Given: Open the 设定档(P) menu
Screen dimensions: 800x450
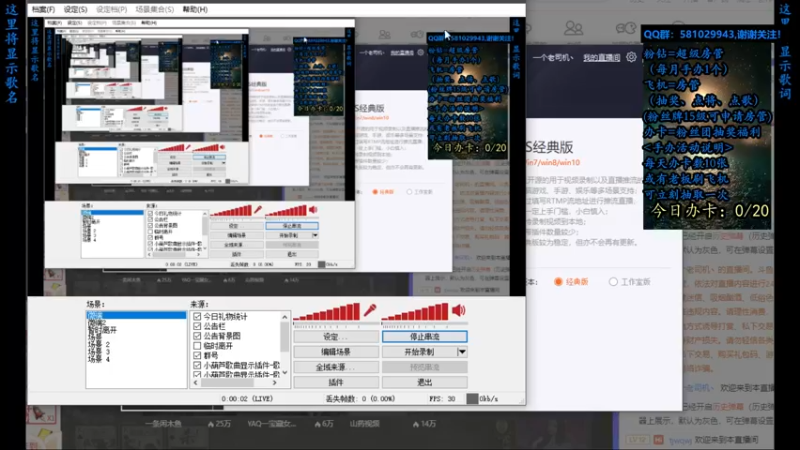Looking at the screenshot, I should 111,9.
